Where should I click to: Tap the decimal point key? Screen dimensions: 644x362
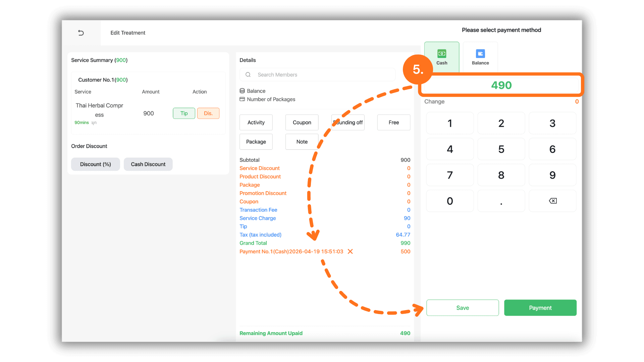point(501,201)
